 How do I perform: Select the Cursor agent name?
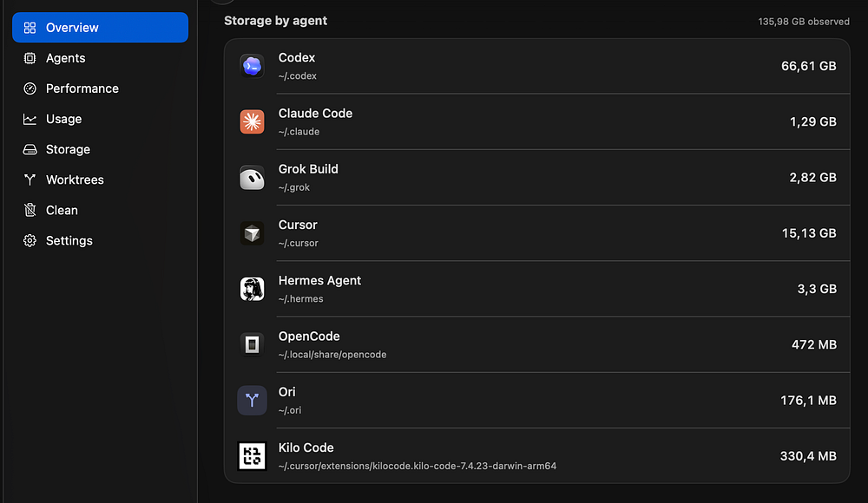pos(298,225)
